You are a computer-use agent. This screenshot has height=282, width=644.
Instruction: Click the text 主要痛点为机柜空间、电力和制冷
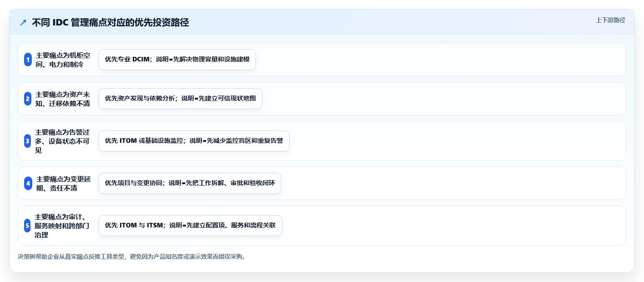63,60
